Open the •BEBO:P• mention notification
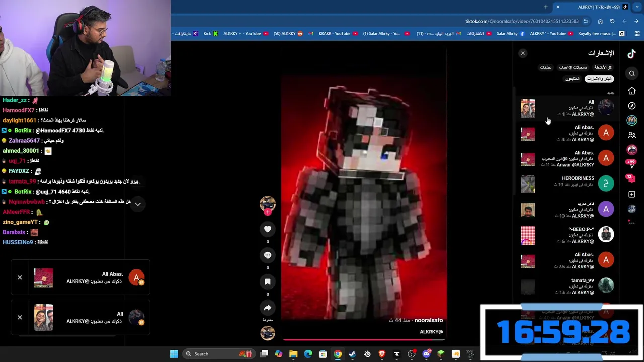Viewport: 644px width, 362px height. click(567, 235)
